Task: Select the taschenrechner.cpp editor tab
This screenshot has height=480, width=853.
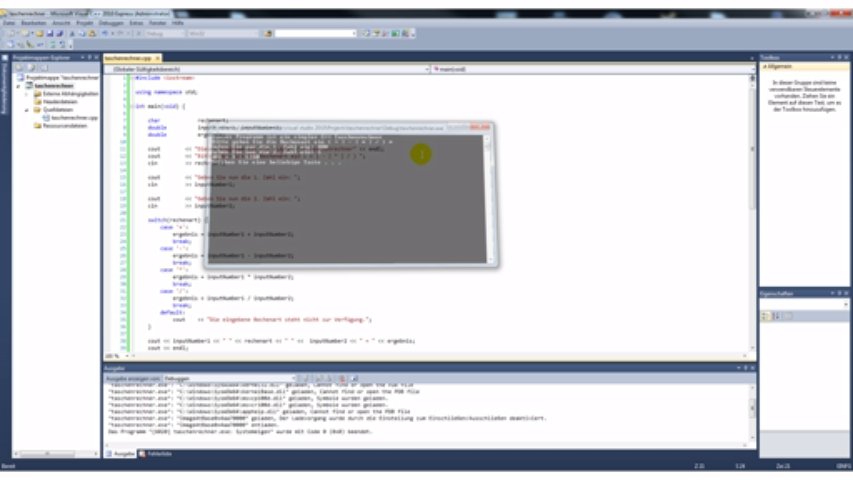Action: coord(128,58)
